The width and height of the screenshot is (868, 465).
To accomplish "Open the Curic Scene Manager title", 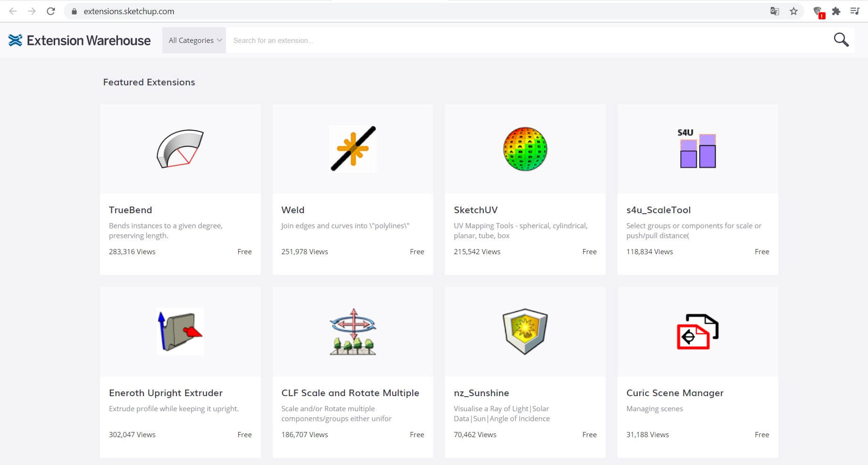I will [x=675, y=393].
